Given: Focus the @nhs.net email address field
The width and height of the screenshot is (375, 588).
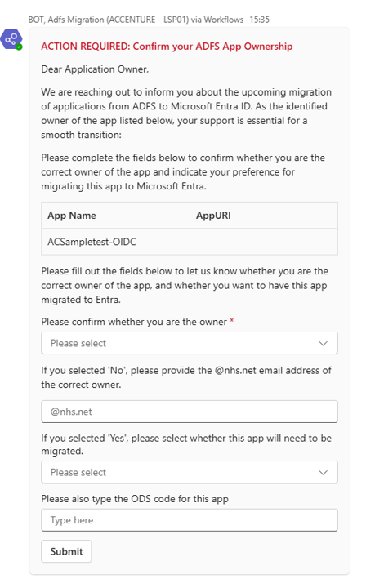Looking at the screenshot, I should (190, 412).
